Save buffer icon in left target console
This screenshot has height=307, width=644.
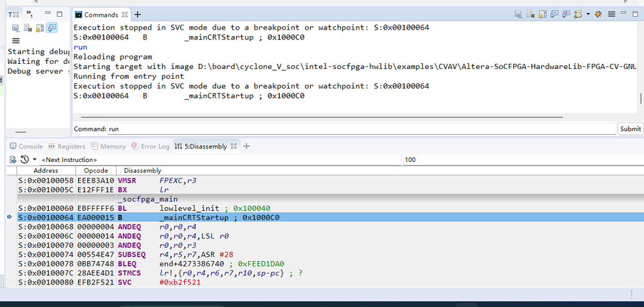pos(16,28)
